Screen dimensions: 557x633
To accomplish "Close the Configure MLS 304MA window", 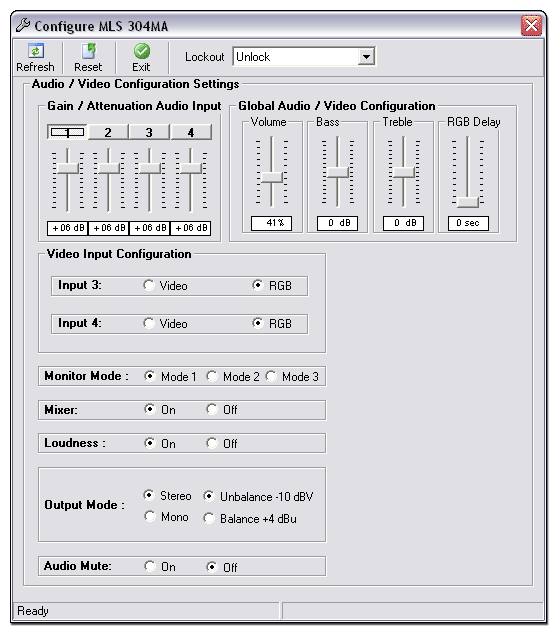I will [531, 26].
